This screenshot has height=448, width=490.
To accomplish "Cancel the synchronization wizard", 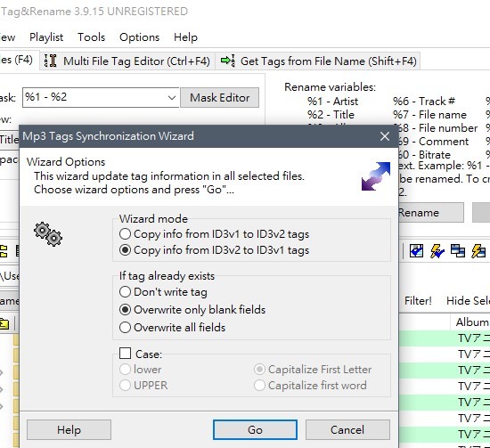I will 347,430.
